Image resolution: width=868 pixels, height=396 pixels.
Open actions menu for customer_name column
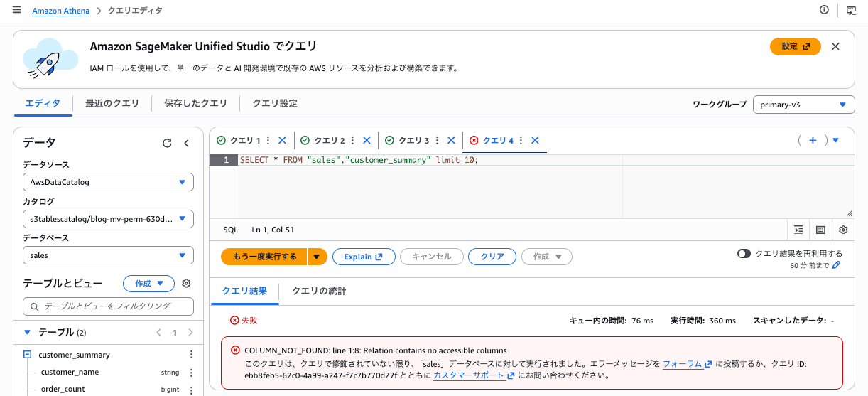pos(190,372)
